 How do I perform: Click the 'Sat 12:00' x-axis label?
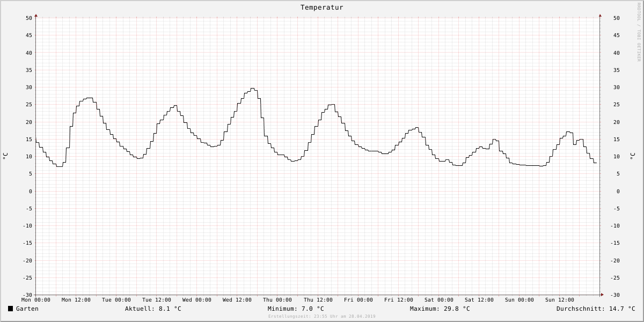point(479,300)
